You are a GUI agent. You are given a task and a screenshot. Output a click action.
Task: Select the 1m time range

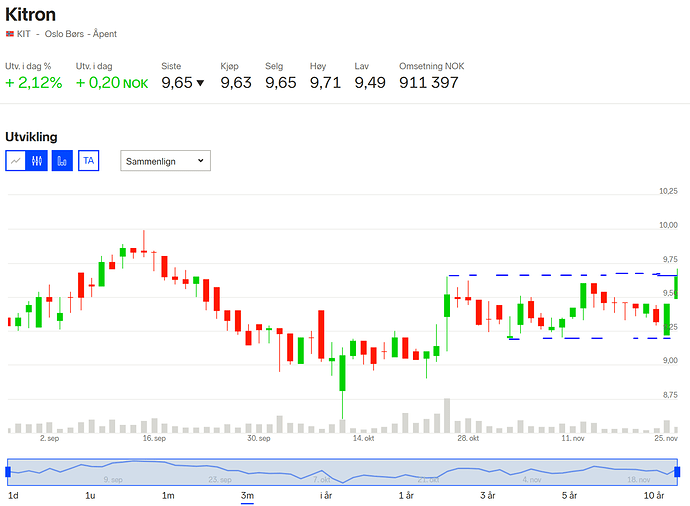click(x=168, y=495)
